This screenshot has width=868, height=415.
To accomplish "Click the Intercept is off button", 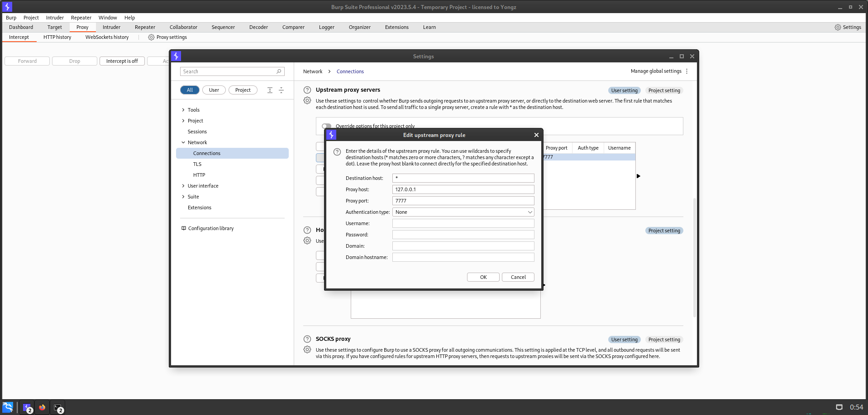I will coord(122,61).
